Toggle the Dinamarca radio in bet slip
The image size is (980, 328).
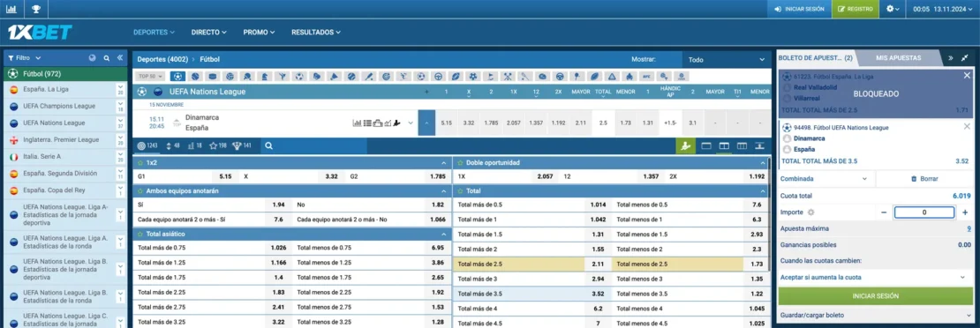pyautogui.click(x=787, y=138)
